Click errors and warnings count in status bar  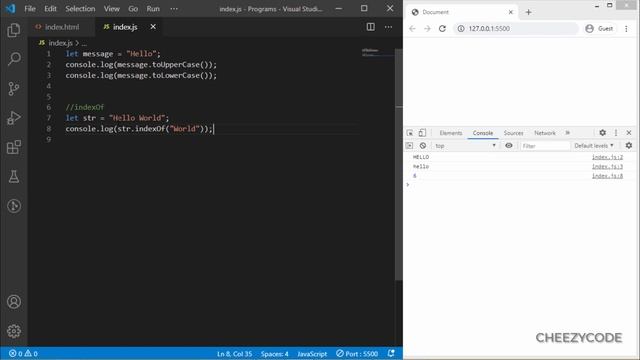click(23, 353)
